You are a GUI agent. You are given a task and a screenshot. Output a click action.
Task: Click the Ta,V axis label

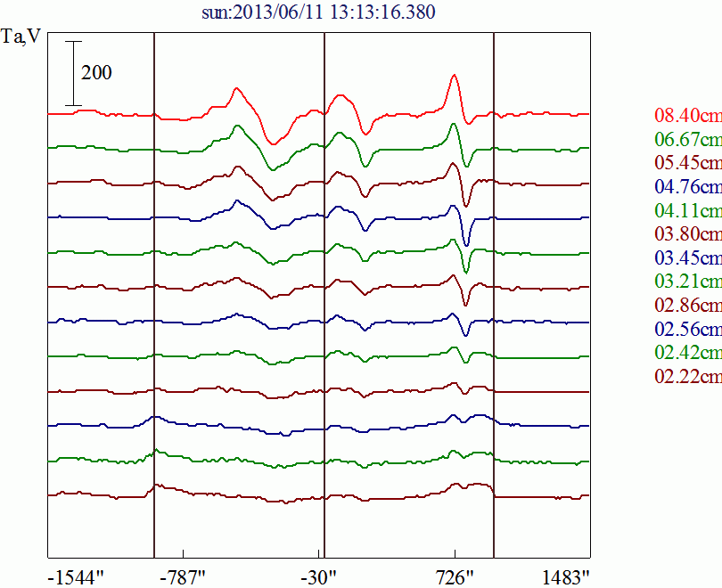click(21, 37)
